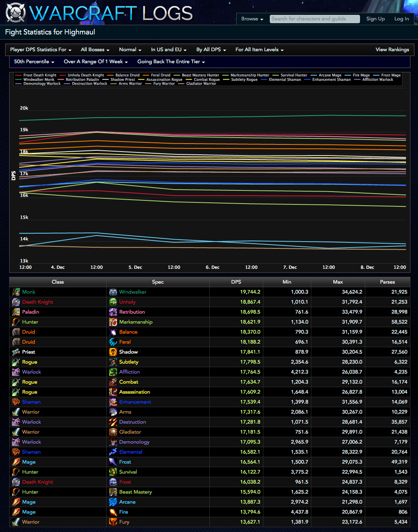Sort table by Max column header
This screenshot has width=418, height=532.
click(338, 282)
